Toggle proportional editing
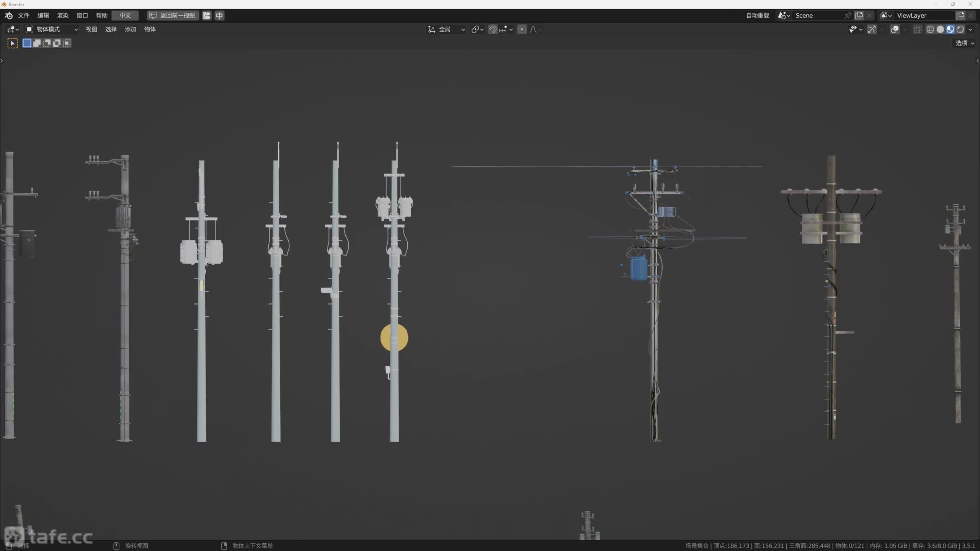The image size is (980, 551). pos(522,29)
